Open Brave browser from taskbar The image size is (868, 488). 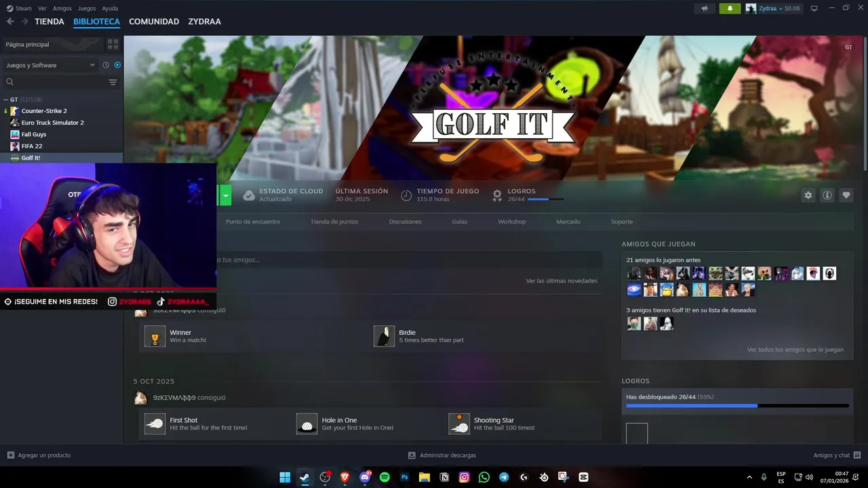click(344, 477)
